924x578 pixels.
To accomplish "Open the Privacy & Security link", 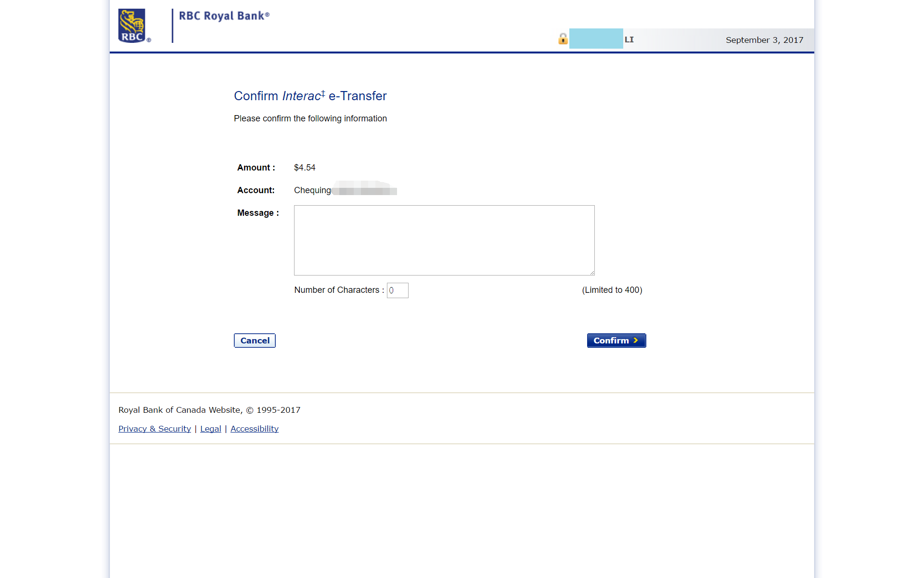I will 154,429.
